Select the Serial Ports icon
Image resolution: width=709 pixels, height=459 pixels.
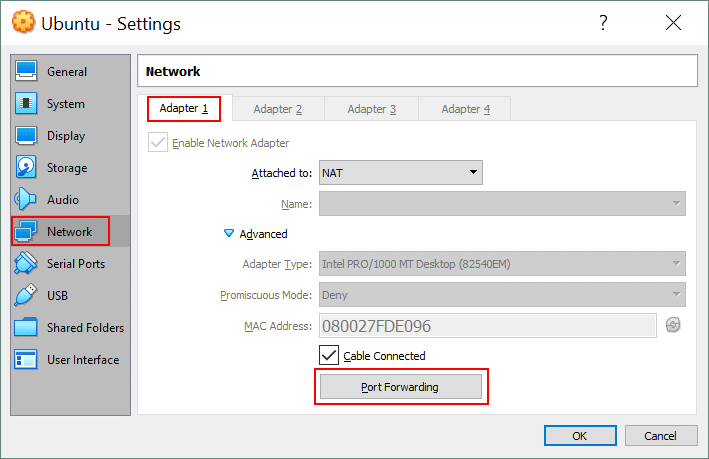[x=27, y=264]
